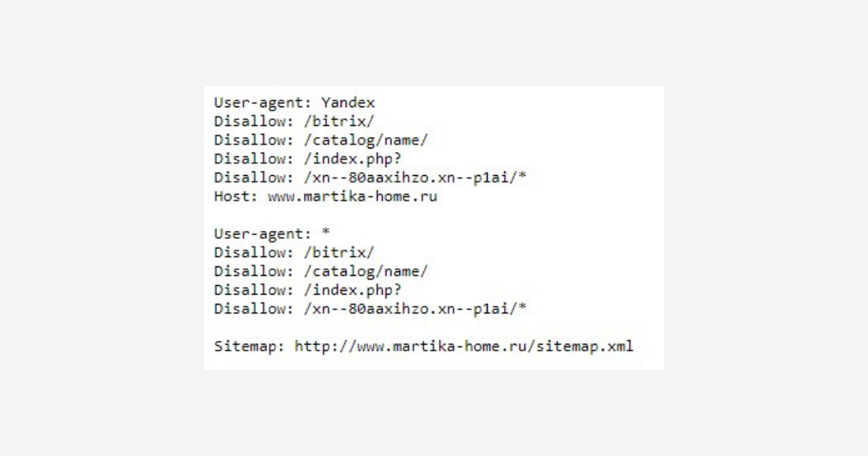Screen dimensions: 868x456
Task: Click the last 'Disallow: /xn--80aaxihzo.xn--p1ai/*' line
Action: click(x=370, y=309)
